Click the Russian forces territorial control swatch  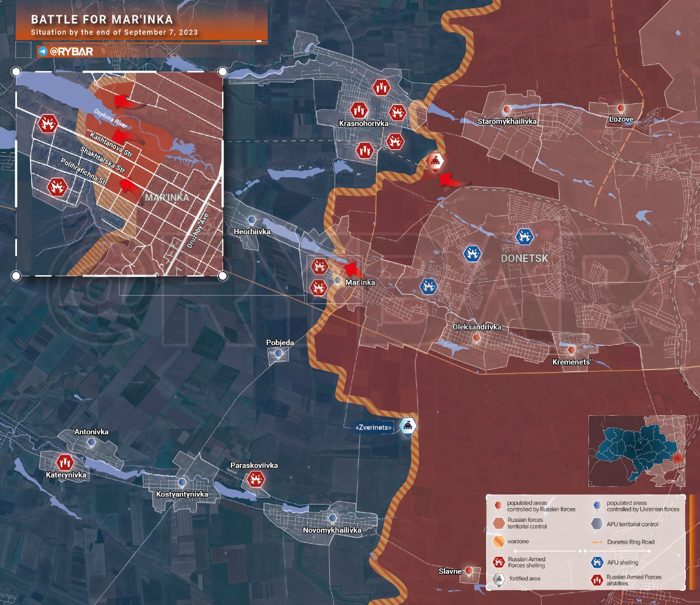[498, 523]
